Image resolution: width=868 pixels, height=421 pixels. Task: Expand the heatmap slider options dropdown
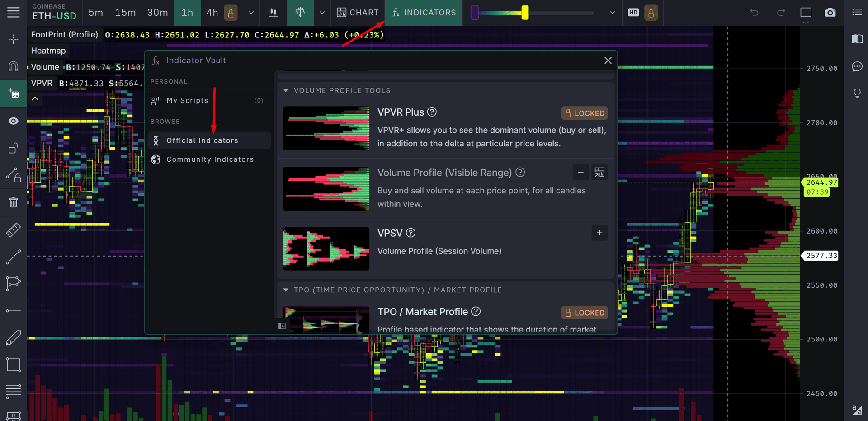tap(612, 13)
